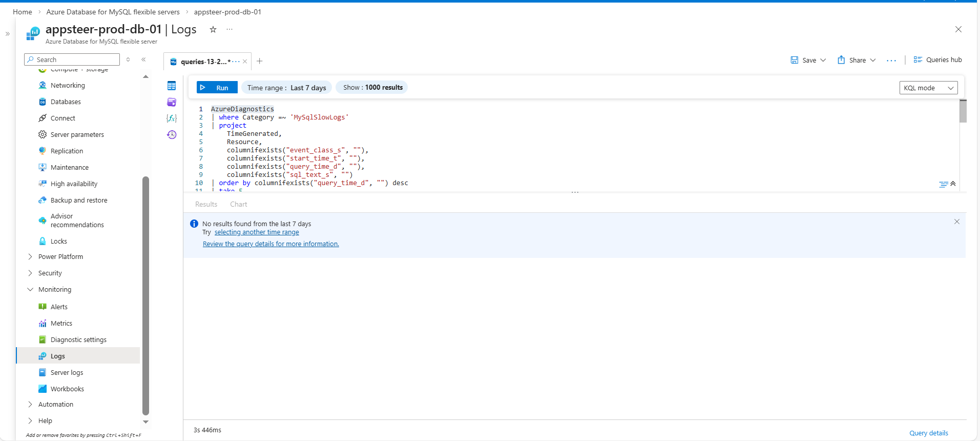Click resize handle dots below the editor
The height and width of the screenshot is (441, 980).
[x=575, y=192]
